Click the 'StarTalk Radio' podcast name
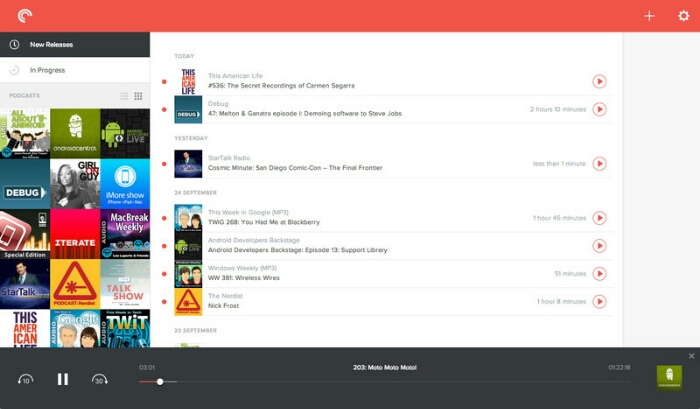The height and width of the screenshot is (409, 700). click(229, 158)
